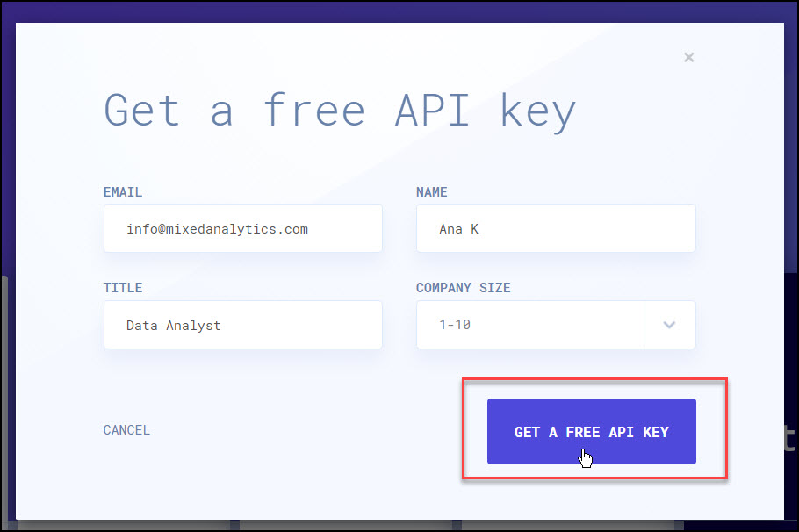Expand Company Size using chevron arrow
This screenshot has width=799, height=532.
669,325
